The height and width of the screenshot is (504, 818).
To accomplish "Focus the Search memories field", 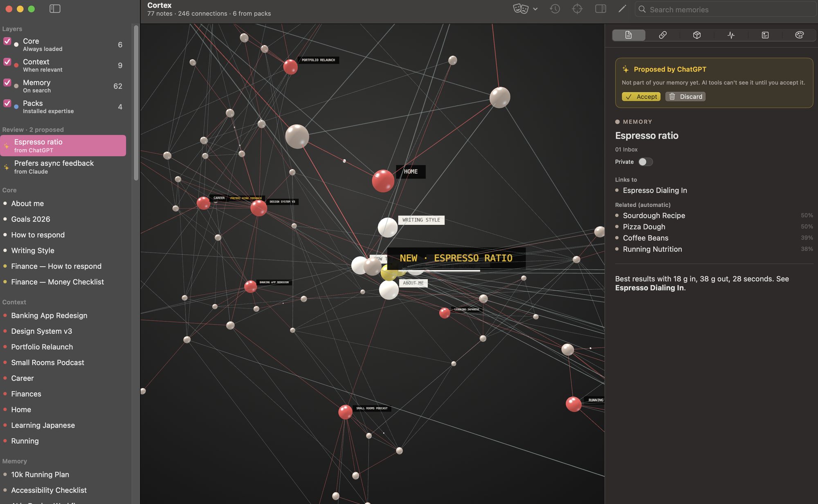I will (725, 9).
